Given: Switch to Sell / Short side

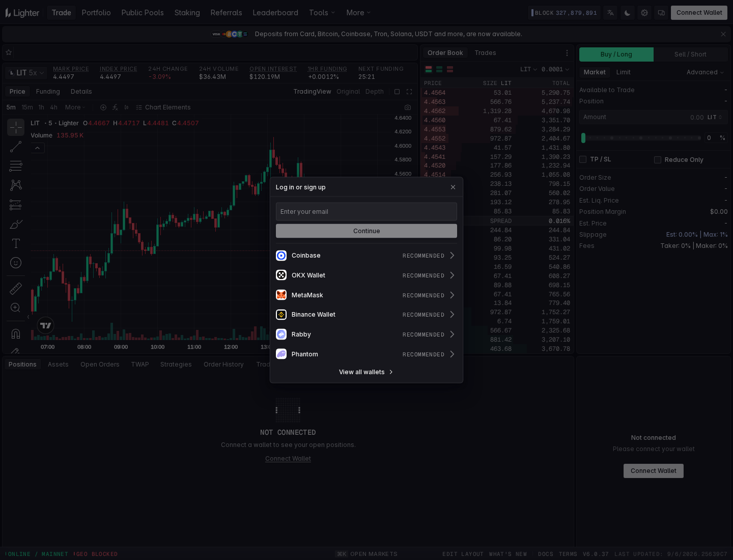Looking at the screenshot, I should (690, 54).
